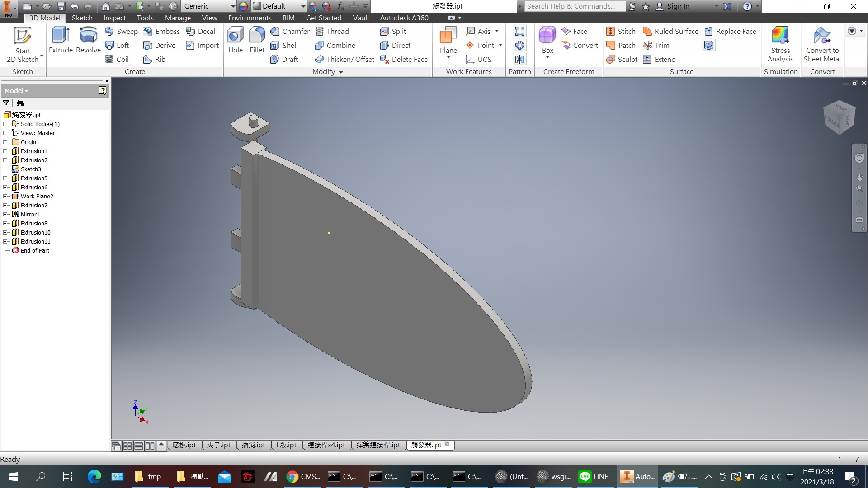The width and height of the screenshot is (868, 488).
Task: Expand the Extrusion1 tree node
Action: [x=5, y=151]
